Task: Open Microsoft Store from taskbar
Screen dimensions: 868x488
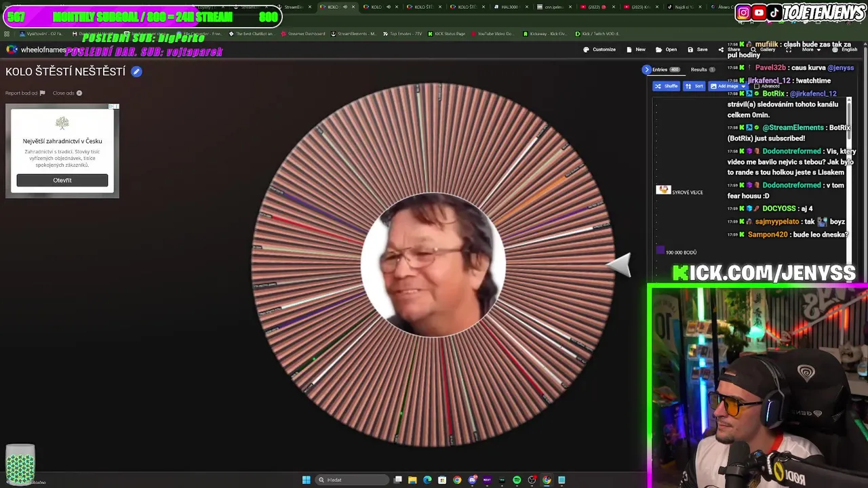Action: pyautogui.click(x=442, y=480)
